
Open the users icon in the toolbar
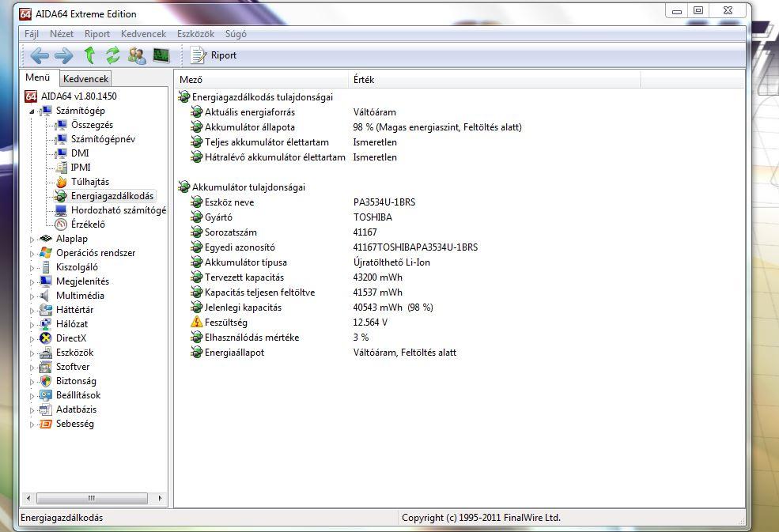pos(137,55)
